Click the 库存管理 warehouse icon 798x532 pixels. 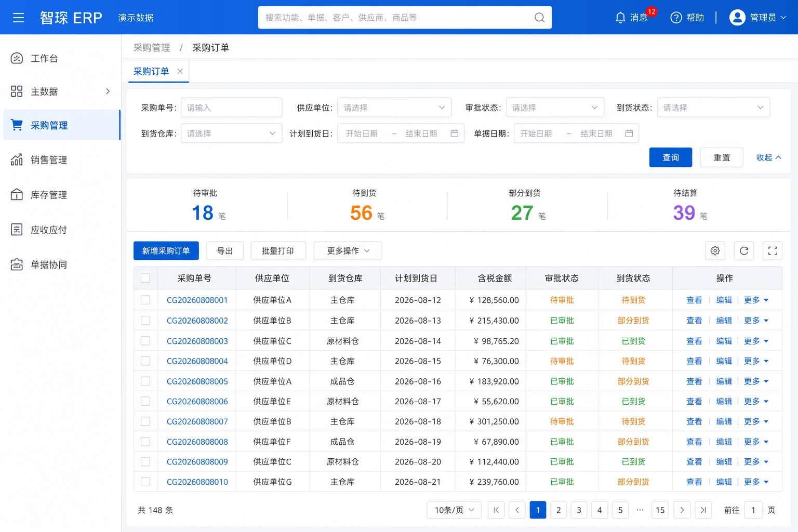point(17,195)
